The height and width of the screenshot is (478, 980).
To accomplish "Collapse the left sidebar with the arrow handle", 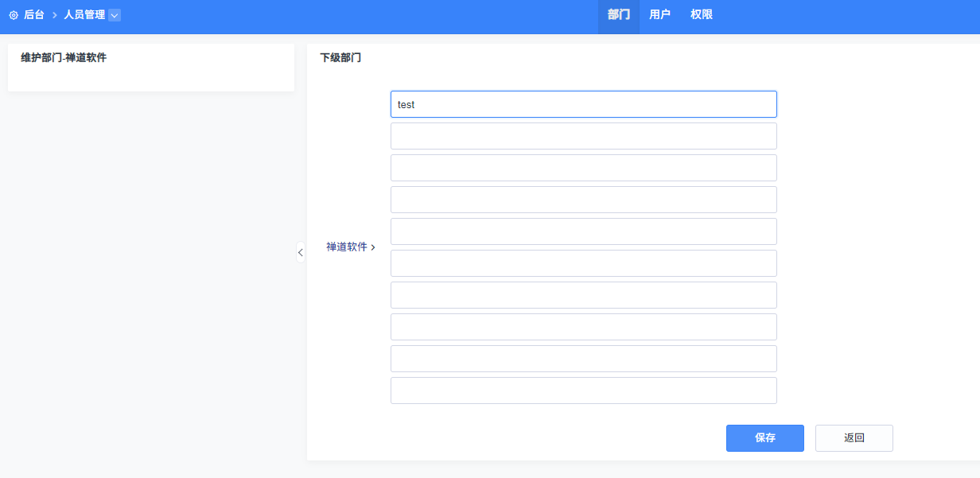I will (x=301, y=252).
